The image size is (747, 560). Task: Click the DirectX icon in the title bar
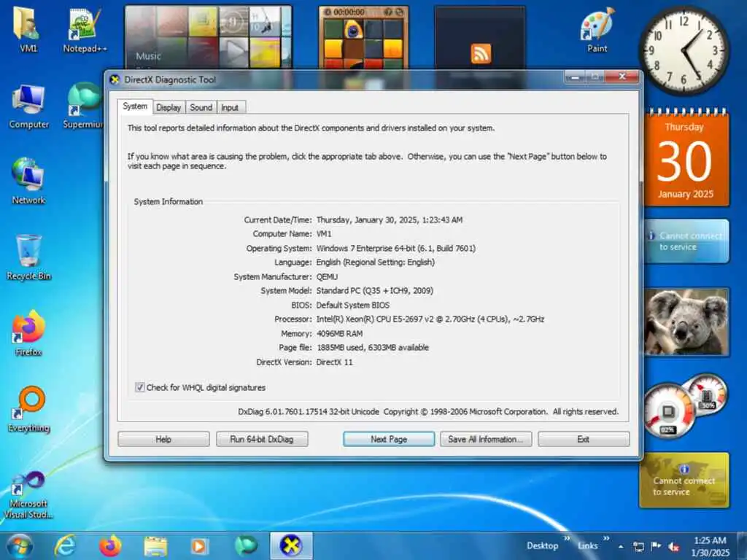pos(115,79)
